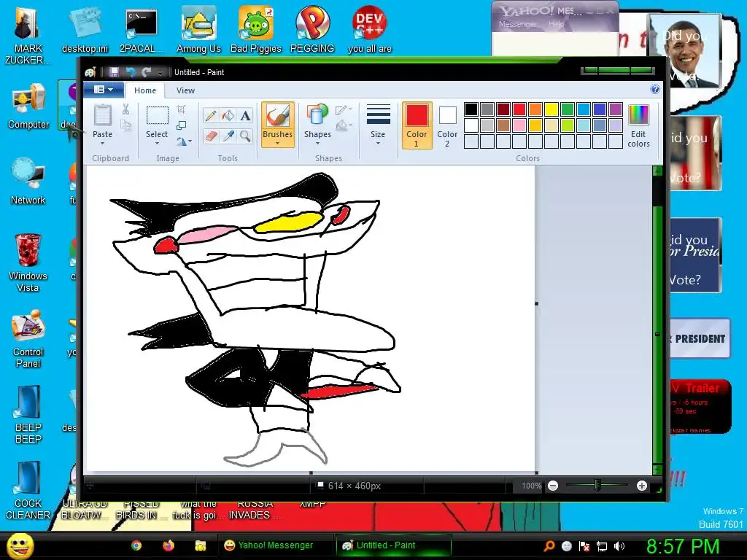Select the Eraser tool in Paint
The width and height of the screenshot is (747, 560).
(211, 136)
